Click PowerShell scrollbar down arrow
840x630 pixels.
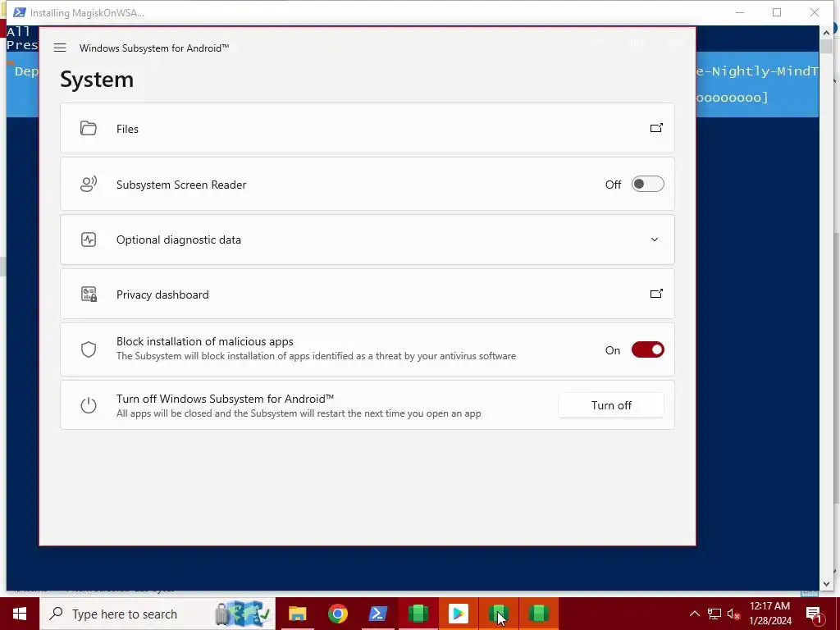pyautogui.click(x=826, y=584)
